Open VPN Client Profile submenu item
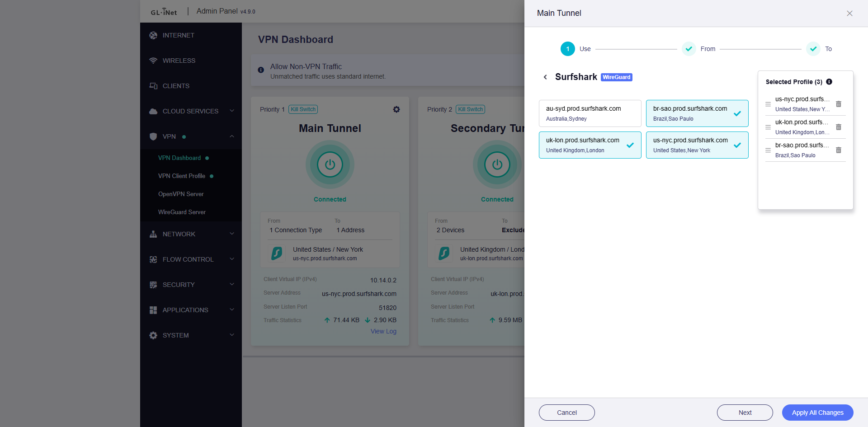Screen dimensions: 868x427 tap(191, 176)
